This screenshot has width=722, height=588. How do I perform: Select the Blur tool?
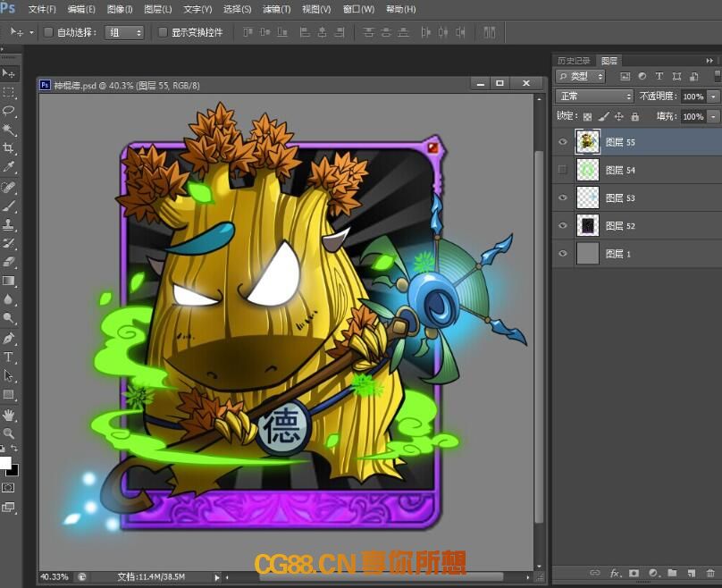click(8, 299)
